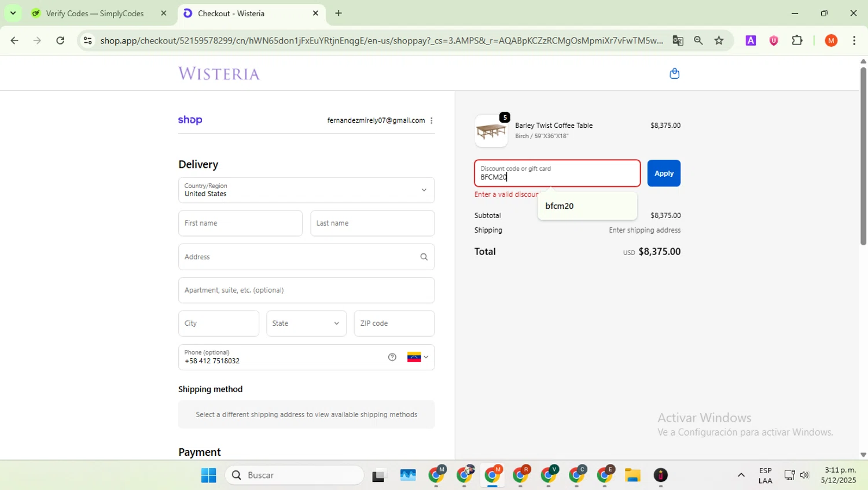The width and height of the screenshot is (868, 490).
Task: Open account options three-dot menu beside email
Action: pyautogui.click(x=432, y=121)
